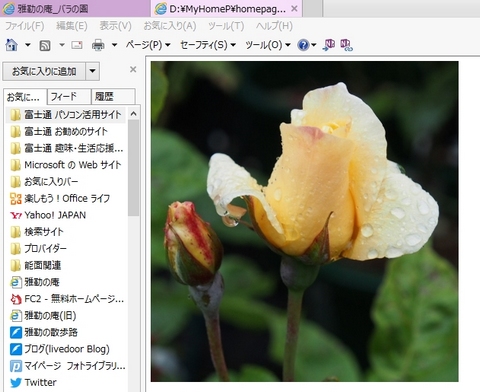Click the IE page icon beside 雅勒の庵(旧)
Viewport: 480px width, 392px height.
[x=15, y=316]
